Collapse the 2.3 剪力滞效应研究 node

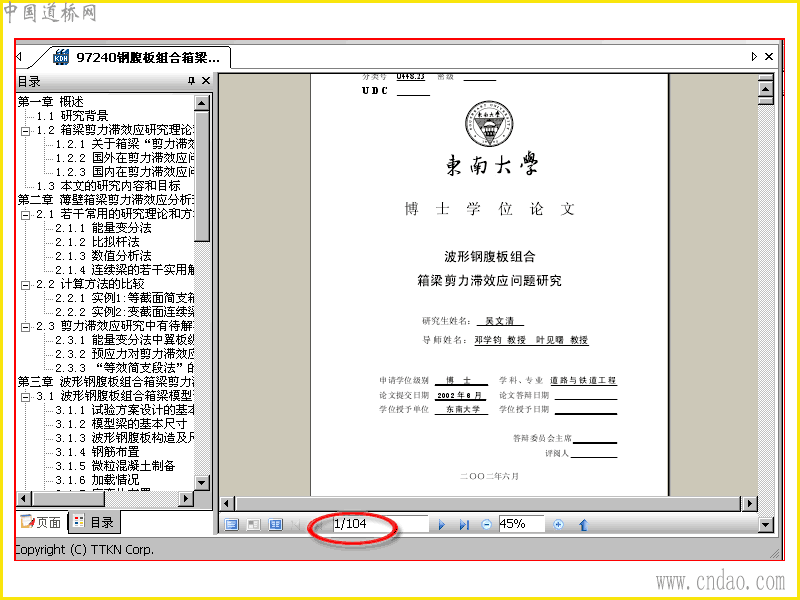click(x=25, y=327)
